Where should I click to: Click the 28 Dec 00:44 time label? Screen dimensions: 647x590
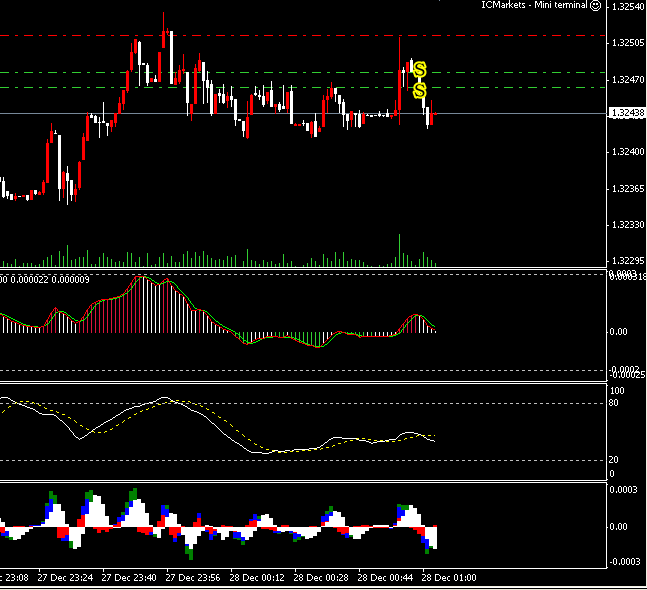(385, 578)
